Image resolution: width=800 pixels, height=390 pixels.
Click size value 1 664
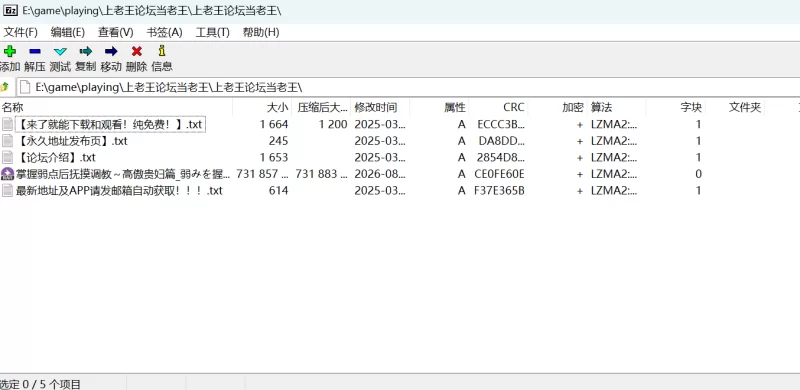coord(273,124)
